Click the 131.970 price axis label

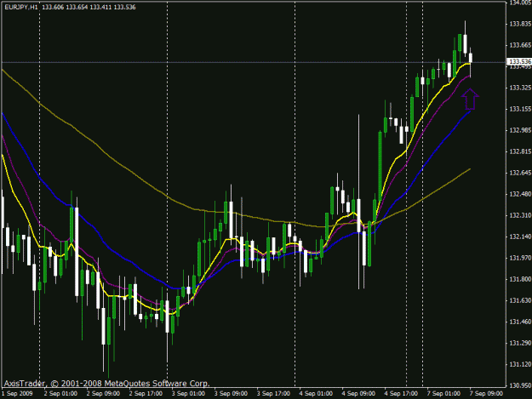(520, 258)
